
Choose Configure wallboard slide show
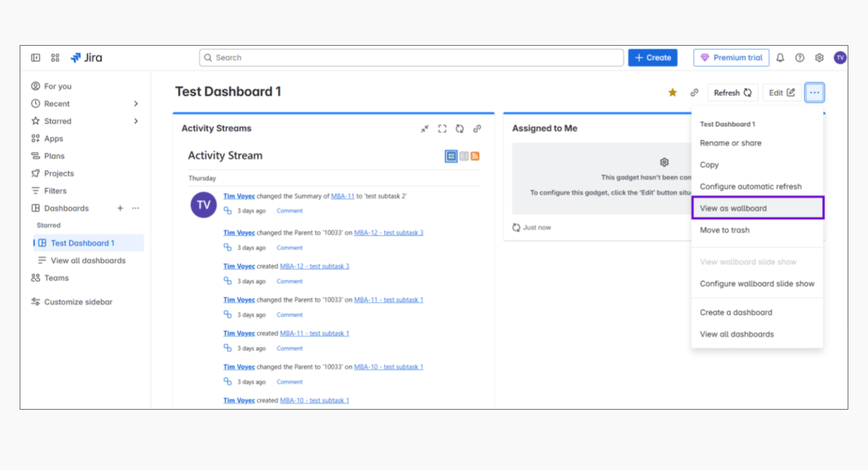click(757, 284)
